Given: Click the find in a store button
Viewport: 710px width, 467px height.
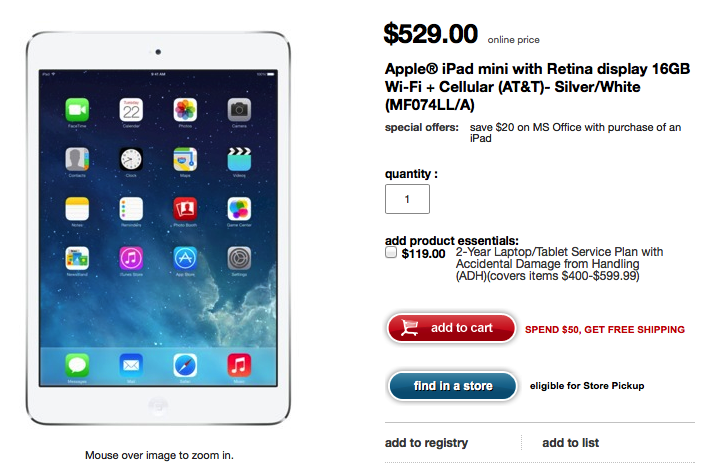Looking at the screenshot, I should pos(452,386).
